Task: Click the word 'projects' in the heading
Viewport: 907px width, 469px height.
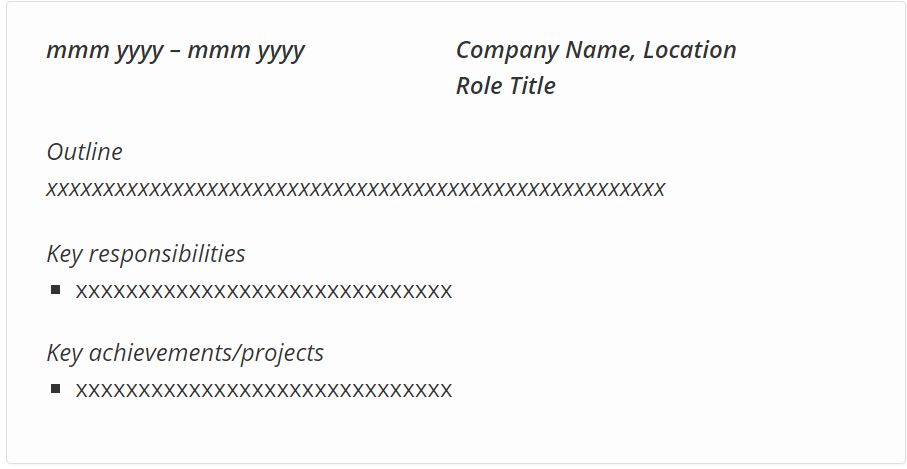Action: (282, 353)
